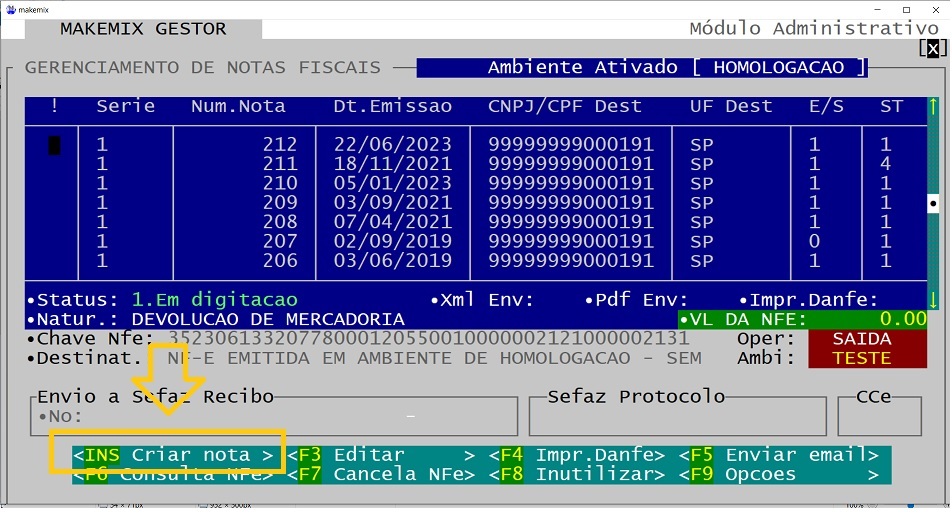Choose INS Criar nota
952x516 pixels.
(173, 455)
